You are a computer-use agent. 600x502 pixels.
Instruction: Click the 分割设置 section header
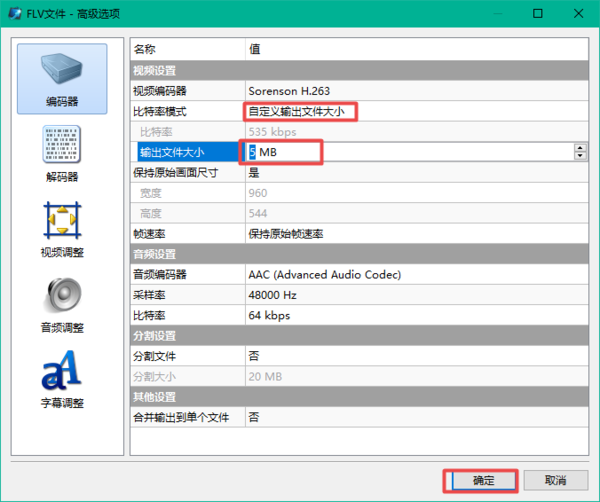point(359,336)
